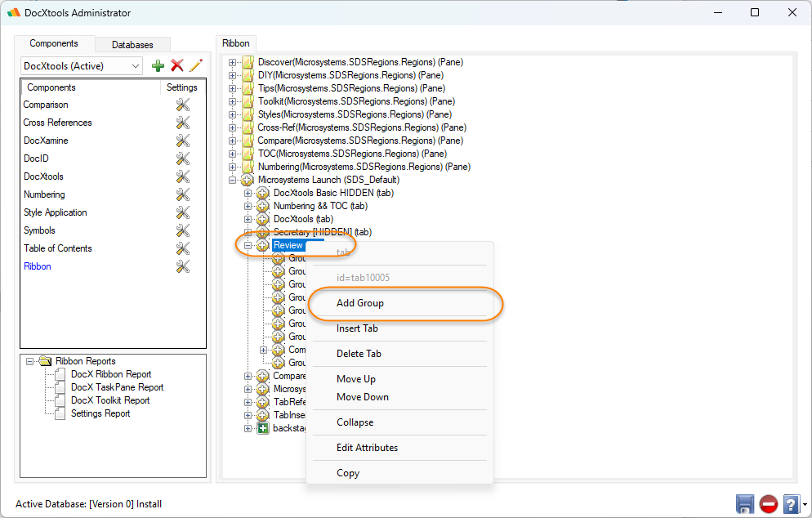
Task: Click the red stop cancel icon
Action: tap(769, 504)
